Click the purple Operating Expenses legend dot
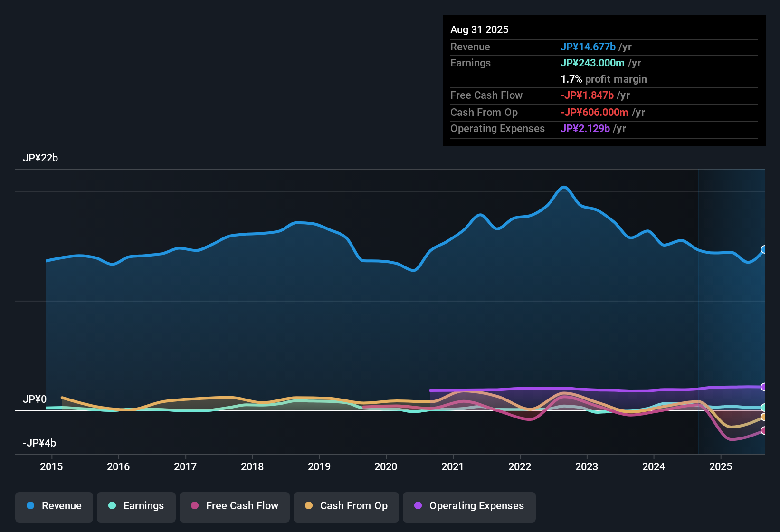The height and width of the screenshot is (532, 780). 418,506
